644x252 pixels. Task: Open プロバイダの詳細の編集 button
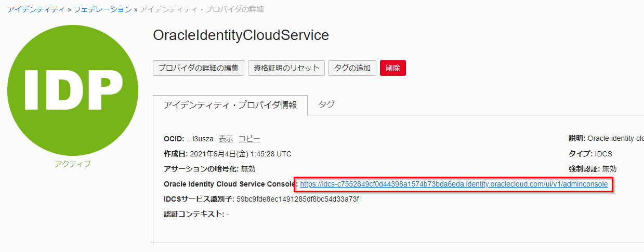pos(198,68)
